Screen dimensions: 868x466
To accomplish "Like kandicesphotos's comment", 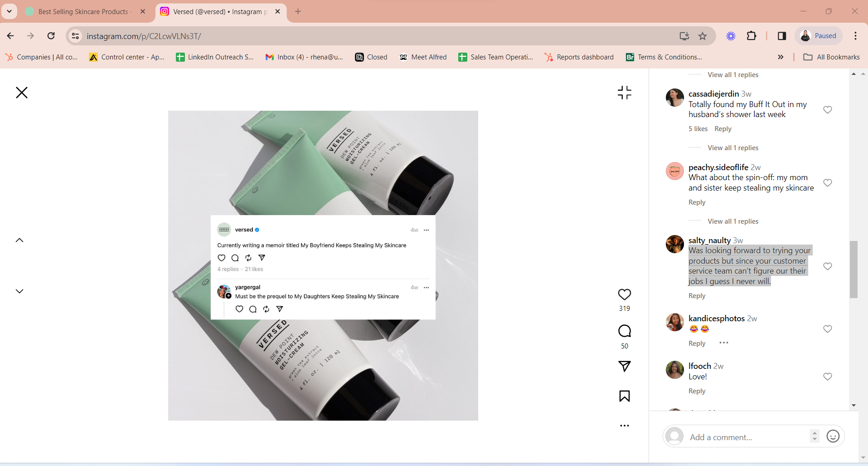I will pyautogui.click(x=828, y=329).
